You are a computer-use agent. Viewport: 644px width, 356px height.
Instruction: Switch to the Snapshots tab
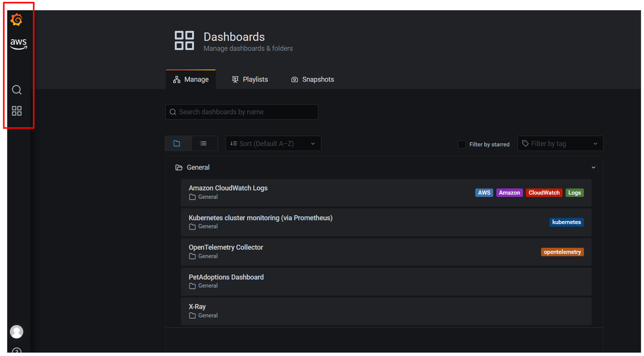313,80
